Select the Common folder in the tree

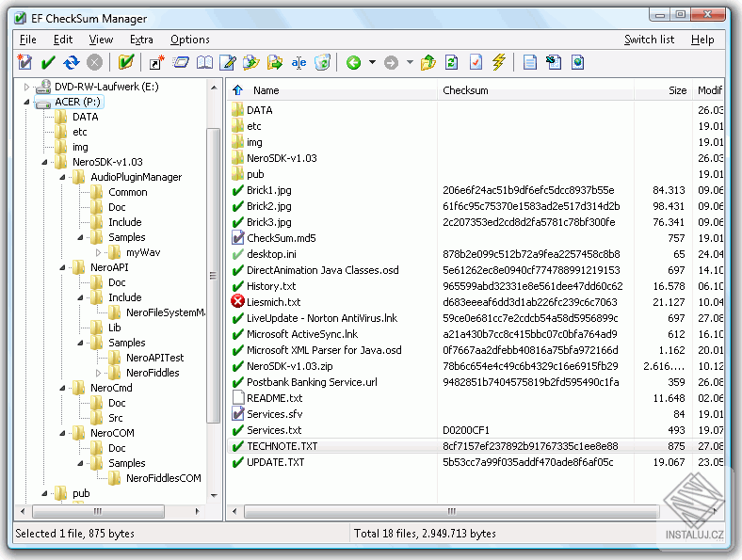point(128,192)
